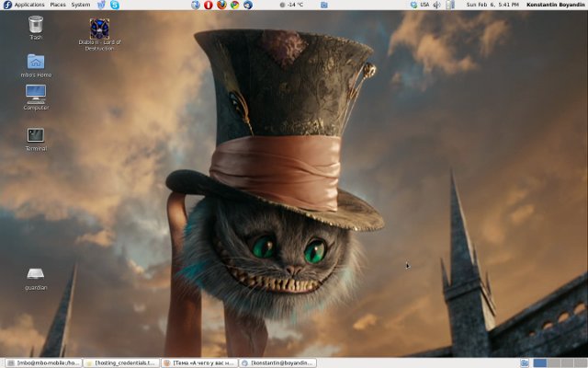Switch to the mbo@mbo-mobile terminal window
The image size is (588, 368).
[x=43, y=362]
